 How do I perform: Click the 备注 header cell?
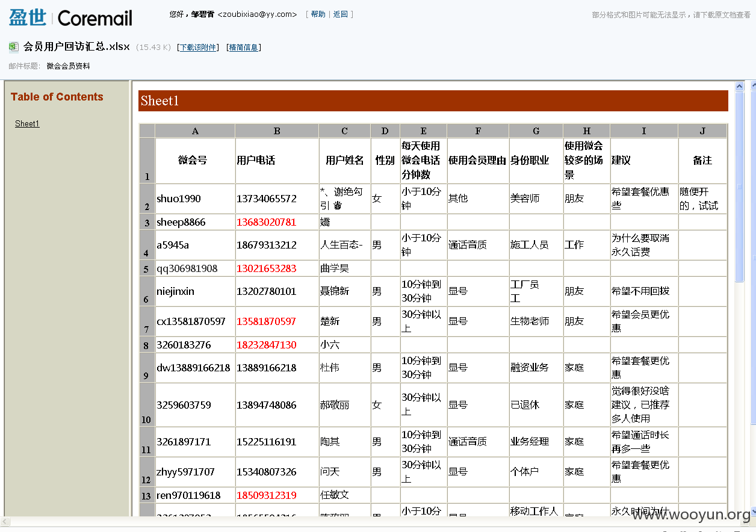point(702,161)
